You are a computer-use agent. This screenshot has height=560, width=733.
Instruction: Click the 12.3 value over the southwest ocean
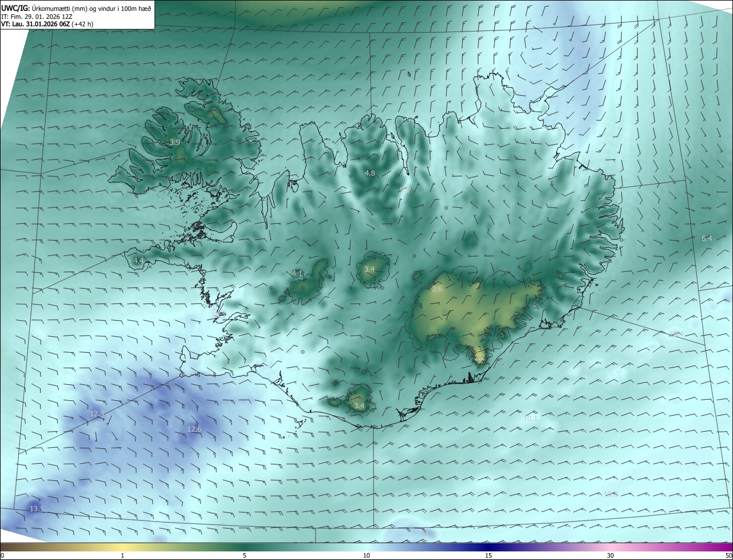(97, 413)
